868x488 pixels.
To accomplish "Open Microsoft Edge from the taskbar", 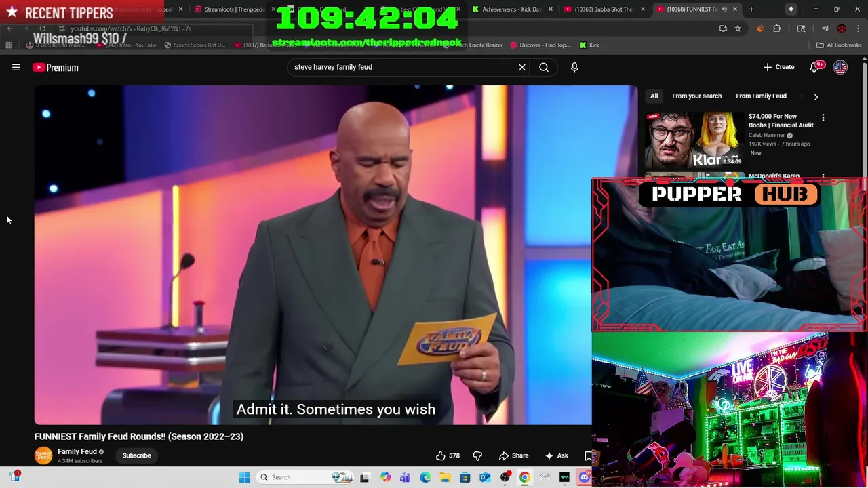I will tap(425, 477).
